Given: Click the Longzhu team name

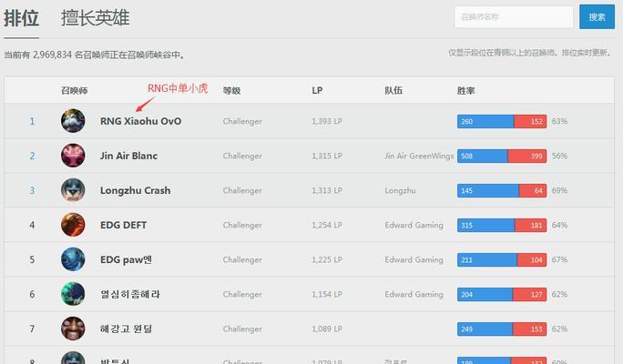Looking at the screenshot, I should point(400,190).
